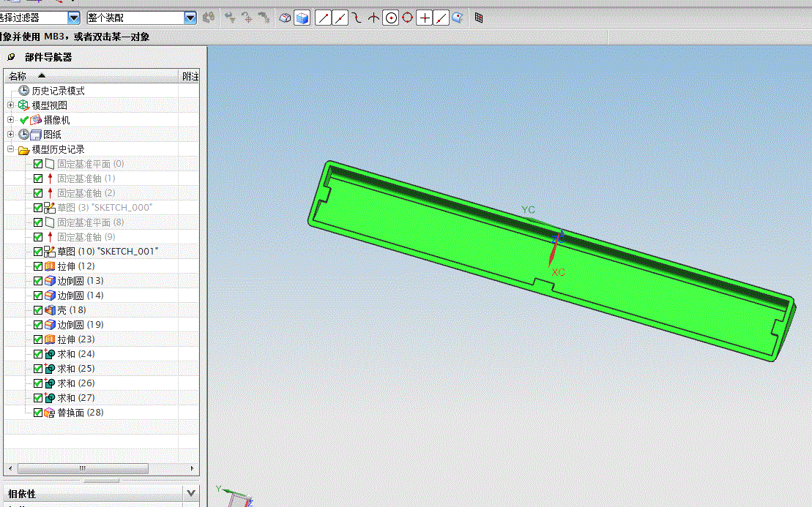Click the 拉伸 (12) extrude feature icon
812x507 pixels.
coord(50,266)
